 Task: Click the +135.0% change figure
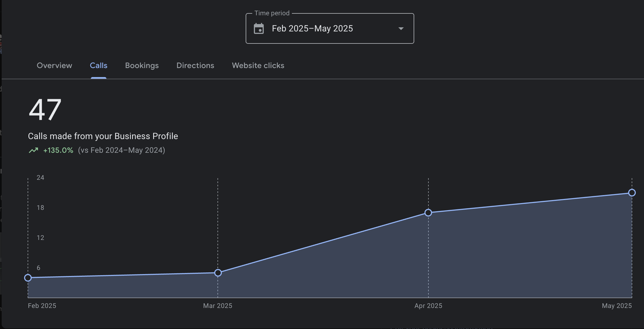coord(58,150)
